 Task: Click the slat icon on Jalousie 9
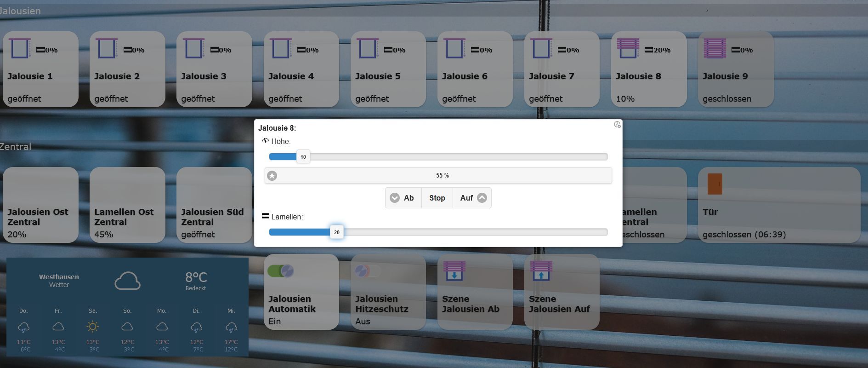[736, 50]
